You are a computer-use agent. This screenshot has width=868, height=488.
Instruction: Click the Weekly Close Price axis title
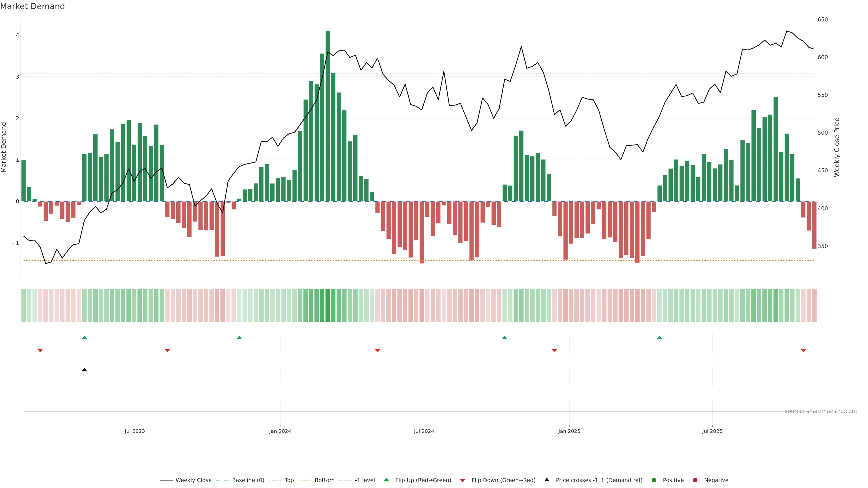[837, 147]
